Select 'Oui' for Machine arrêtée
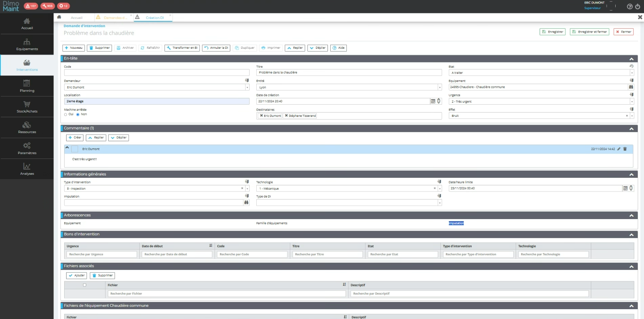This screenshot has height=319, width=644. click(66, 114)
